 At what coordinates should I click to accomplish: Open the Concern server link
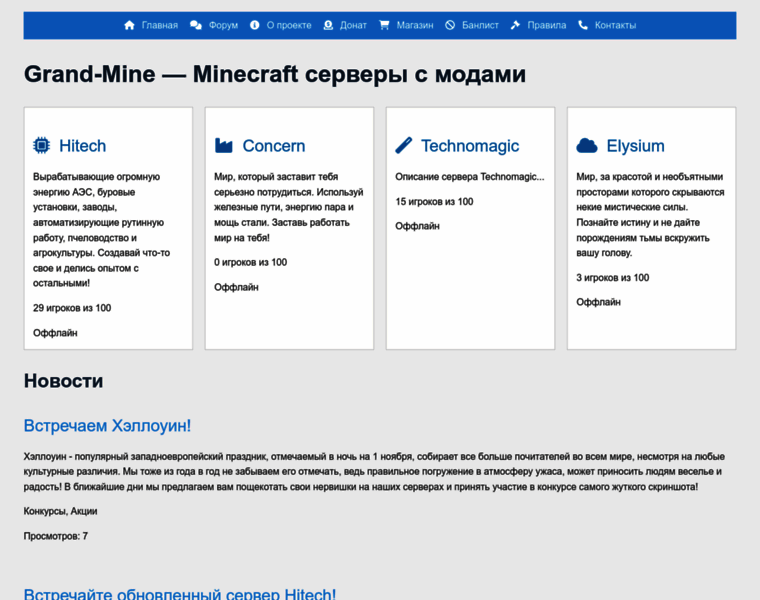click(x=274, y=146)
